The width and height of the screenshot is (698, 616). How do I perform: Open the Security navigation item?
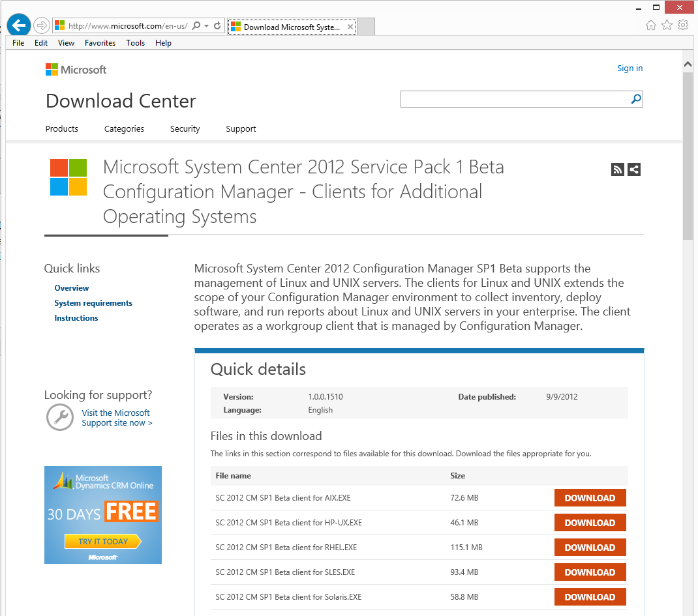[185, 128]
